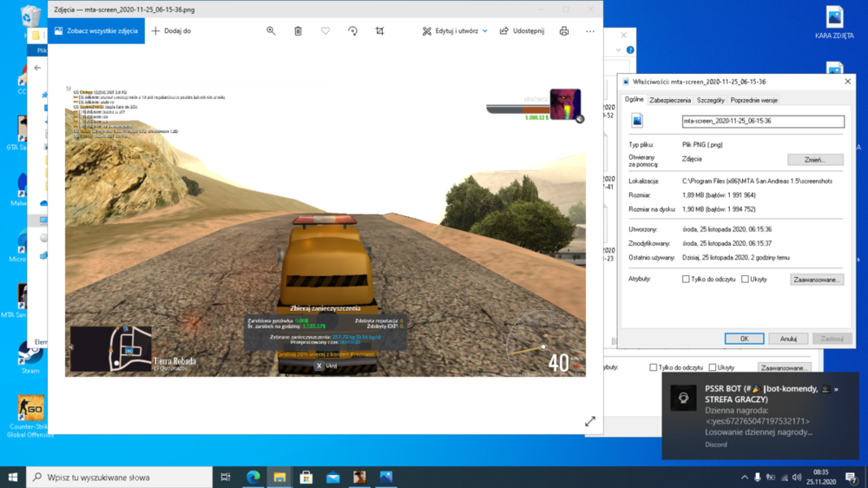This screenshot has height=488, width=868.
Task: Tick 'Ukryty' in the background properties window
Action: point(713,367)
